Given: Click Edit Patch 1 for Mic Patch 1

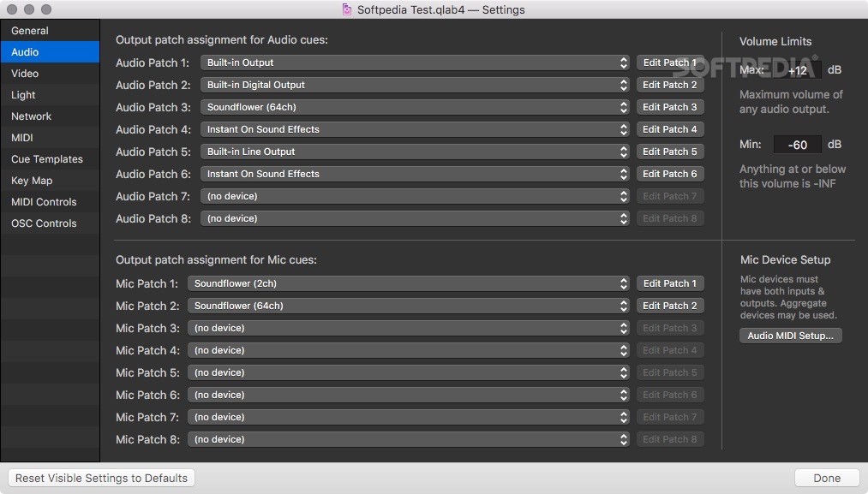Looking at the screenshot, I should 670,283.
